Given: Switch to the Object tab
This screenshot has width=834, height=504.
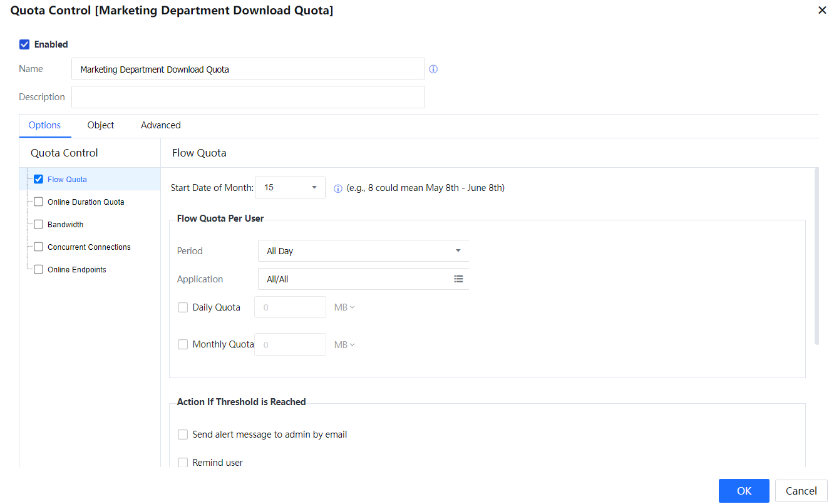Looking at the screenshot, I should (x=101, y=125).
